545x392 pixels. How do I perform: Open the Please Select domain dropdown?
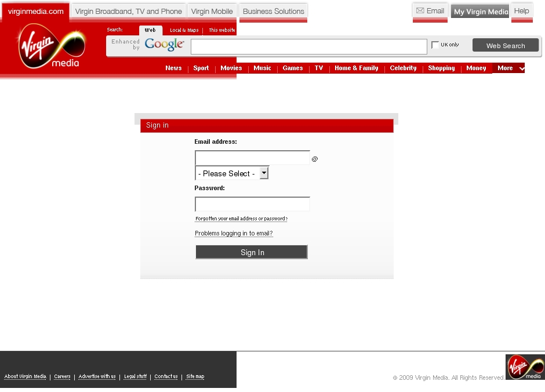pyautogui.click(x=232, y=173)
